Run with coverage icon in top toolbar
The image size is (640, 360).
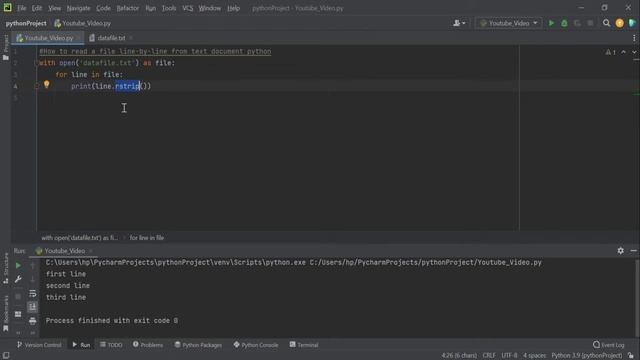[577, 23]
